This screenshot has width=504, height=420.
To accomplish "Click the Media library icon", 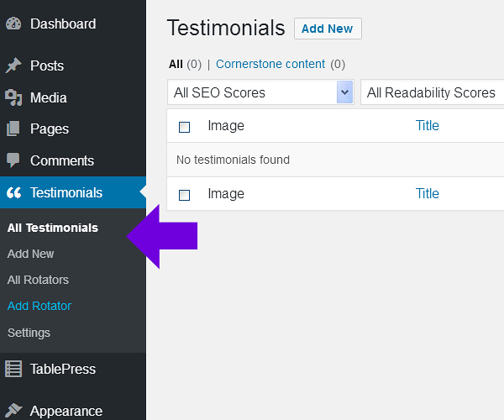I will [13, 97].
